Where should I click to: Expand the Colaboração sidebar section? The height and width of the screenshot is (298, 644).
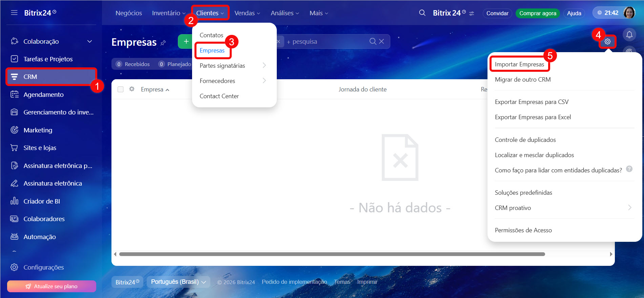[89, 41]
